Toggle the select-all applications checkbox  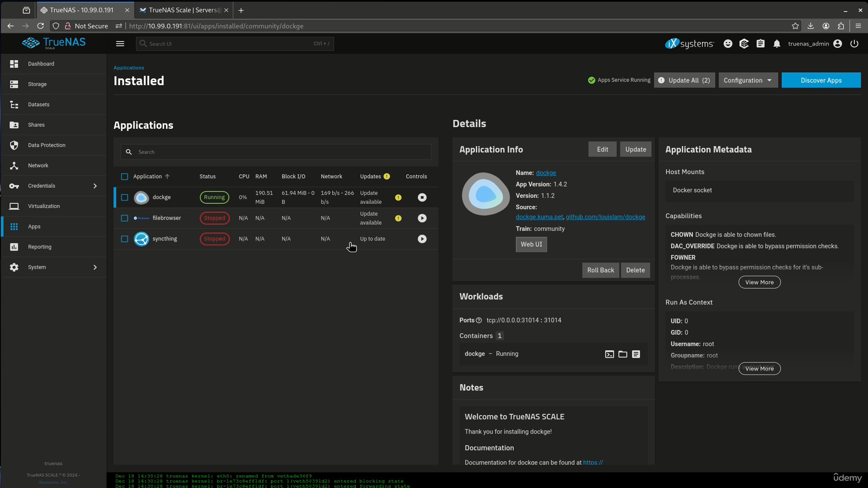point(124,177)
